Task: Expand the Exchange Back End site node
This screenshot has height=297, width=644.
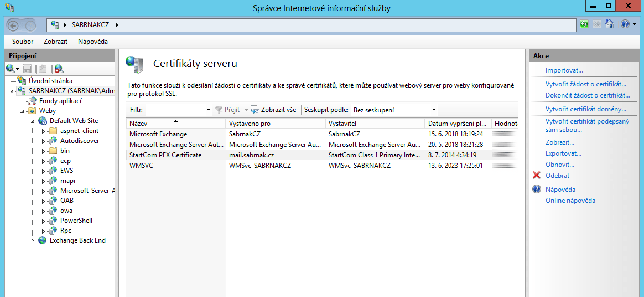Action: coord(33,241)
